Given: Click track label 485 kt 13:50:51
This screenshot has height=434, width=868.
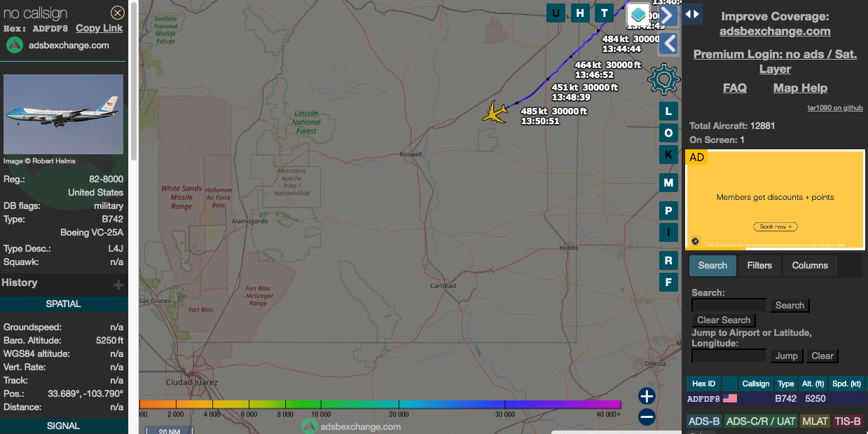Looking at the screenshot, I should [x=553, y=116].
